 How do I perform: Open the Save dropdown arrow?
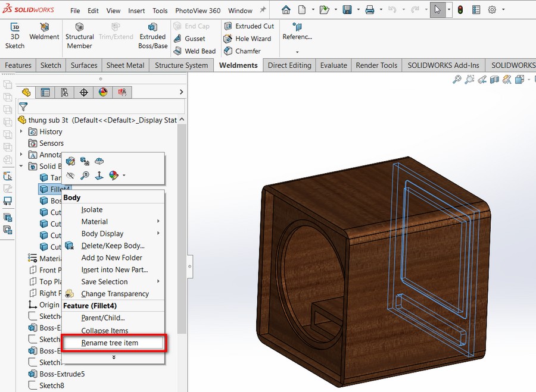(358, 10)
